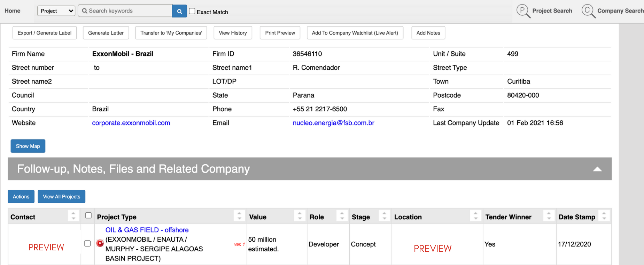Tick the select-all checkbox in table header
644x265 pixels.
88,215
